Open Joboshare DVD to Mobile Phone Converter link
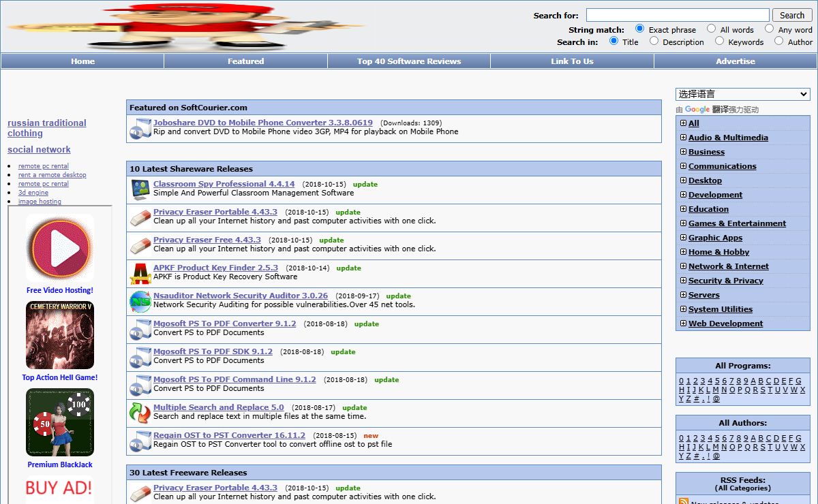818x504 pixels. pyautogui.click(x=263, y=123)
